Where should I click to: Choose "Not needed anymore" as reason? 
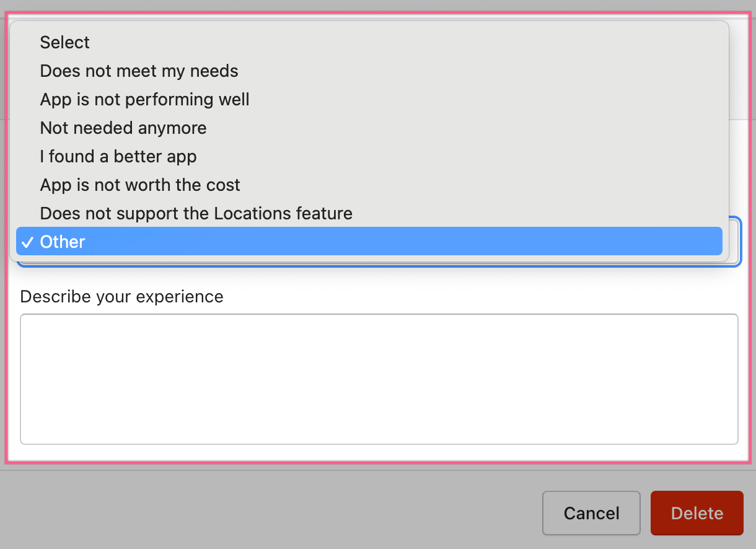pyautogui.click(x=123, y=128)
